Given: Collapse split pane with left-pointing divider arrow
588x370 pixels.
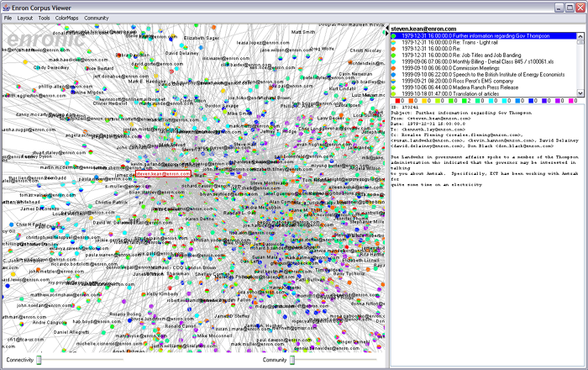Looking at the screenshot, I should tap(387, 28).
